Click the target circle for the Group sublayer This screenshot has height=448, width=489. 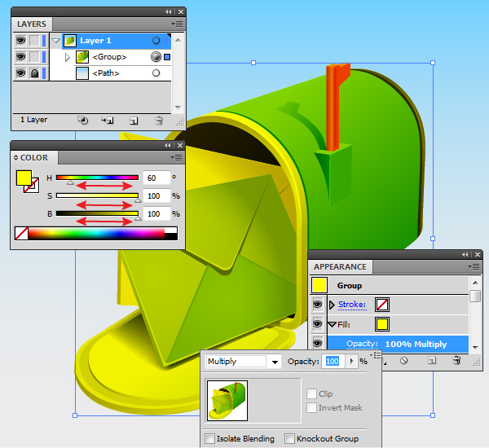(x=156, y=57)
